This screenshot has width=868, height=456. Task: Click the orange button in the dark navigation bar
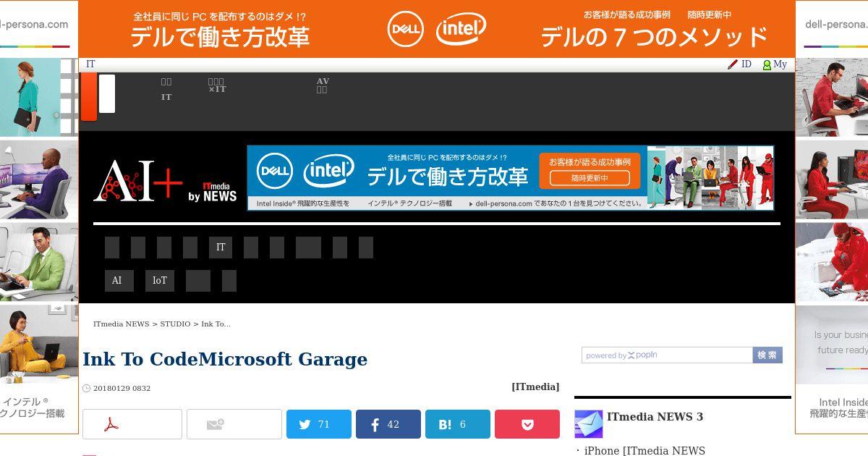click(89, 97)
